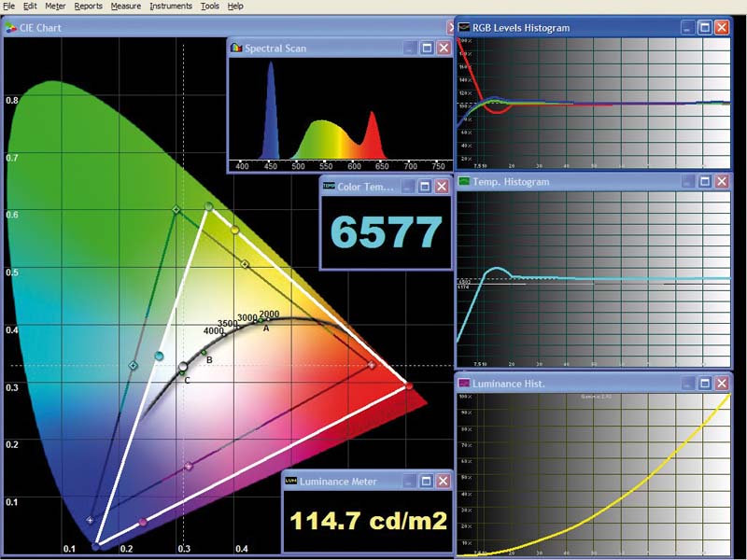Maximize the RGB Levels Histogram window

[x=705, y=27]
